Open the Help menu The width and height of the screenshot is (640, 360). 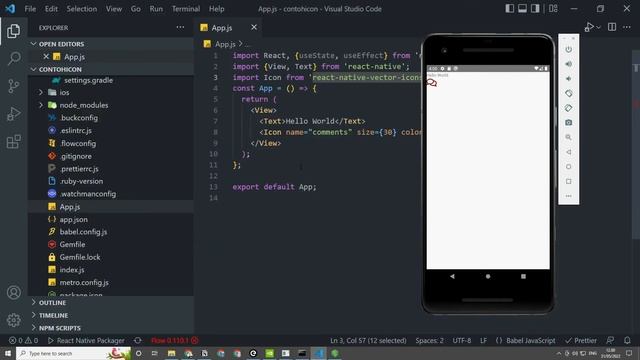point(217,9)
